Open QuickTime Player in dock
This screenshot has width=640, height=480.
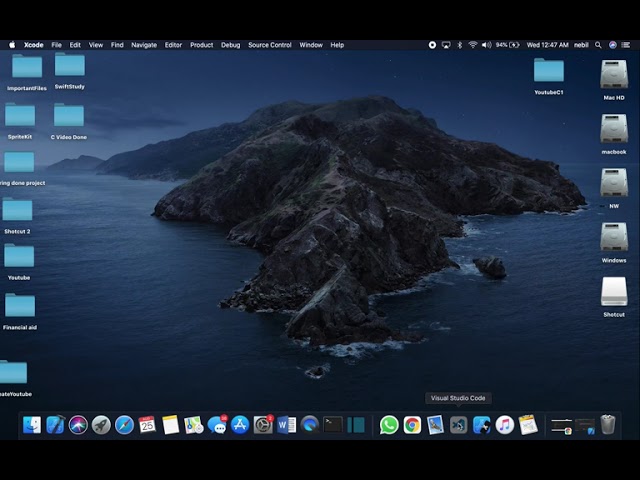310,425
